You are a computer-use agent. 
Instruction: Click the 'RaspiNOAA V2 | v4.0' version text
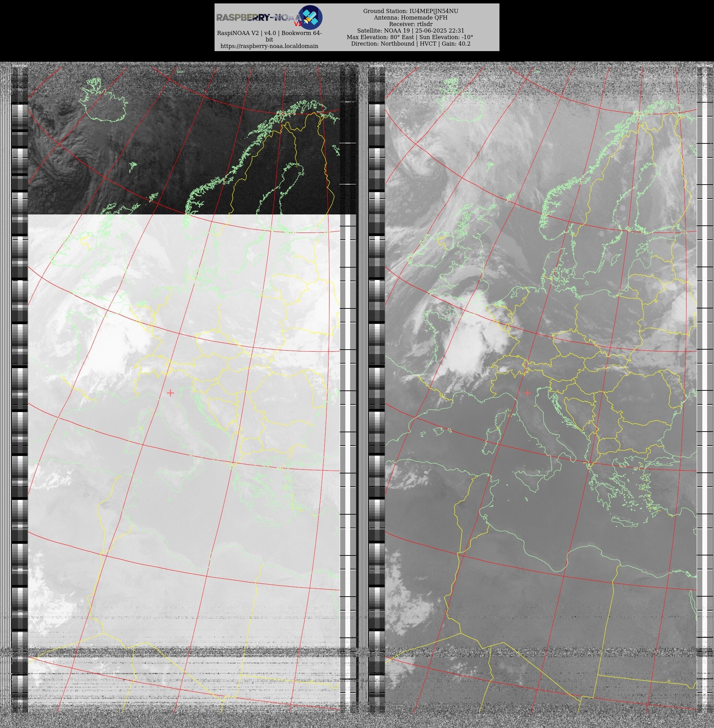click(x=269, y=36)
